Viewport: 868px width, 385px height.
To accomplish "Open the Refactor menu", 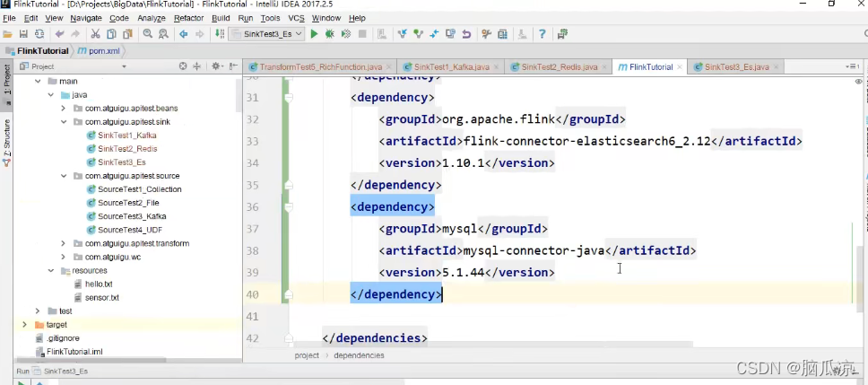I will click(x=189, y=18).
